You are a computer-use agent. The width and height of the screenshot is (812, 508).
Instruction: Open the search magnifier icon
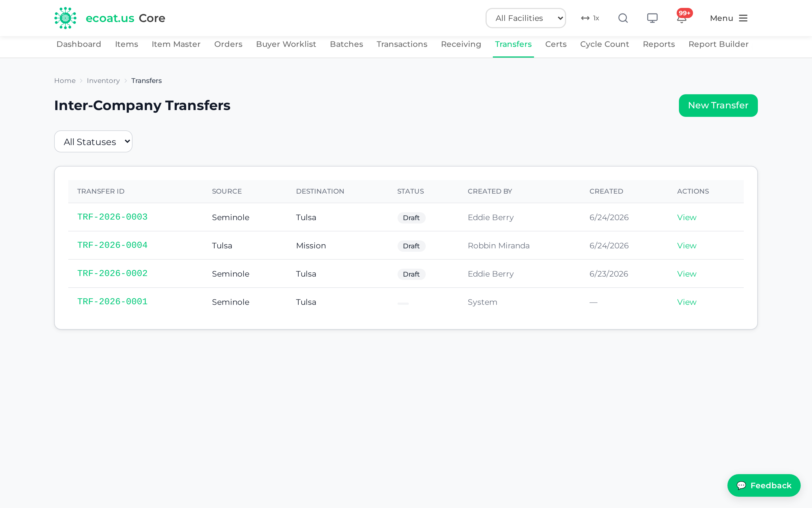[x=623, y=18]
